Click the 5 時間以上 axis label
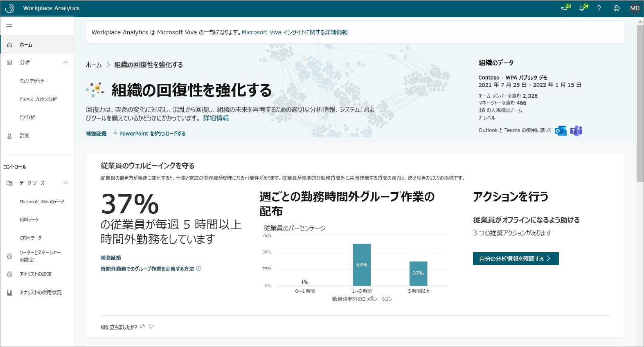The height and width of the screenshot is (347, 644). tap(419, 291)
